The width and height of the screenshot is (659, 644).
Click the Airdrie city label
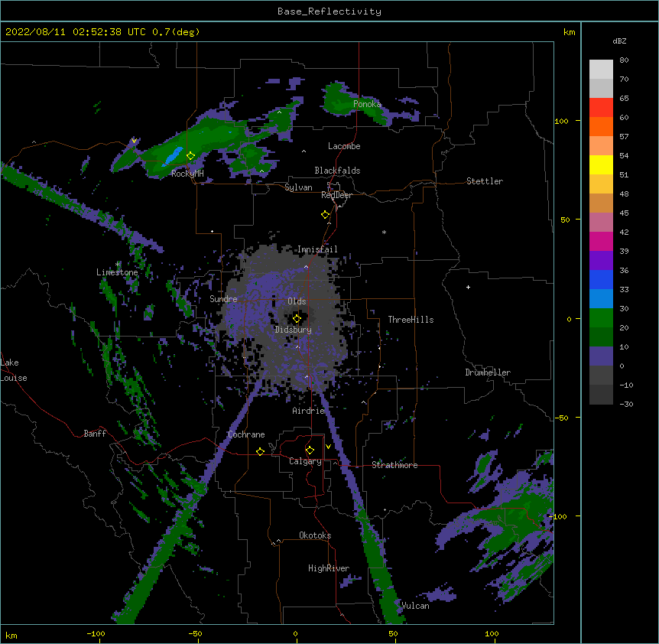[309, 411]
